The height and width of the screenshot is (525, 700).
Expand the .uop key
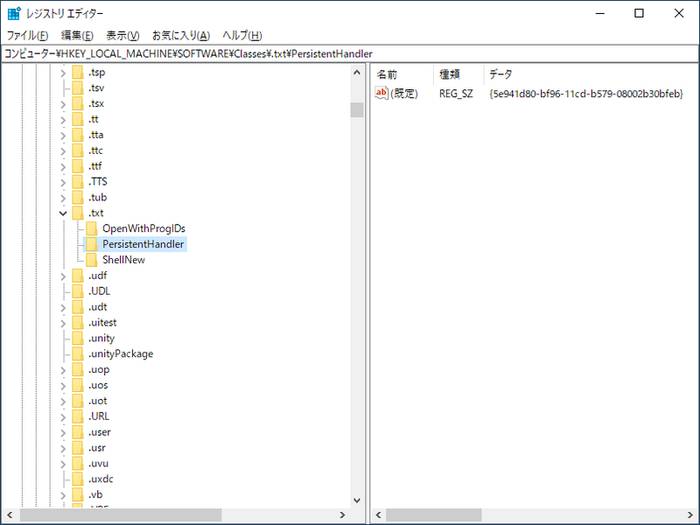tap(63, 370)
